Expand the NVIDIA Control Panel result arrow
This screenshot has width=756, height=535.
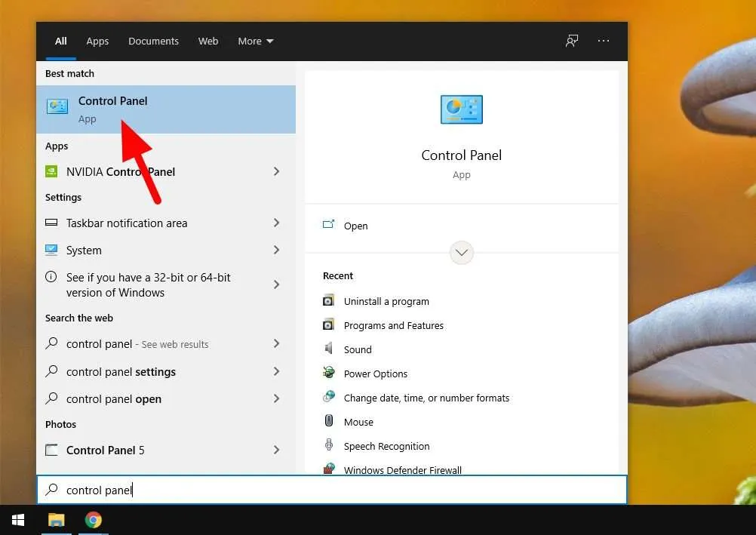pos(276,171)
